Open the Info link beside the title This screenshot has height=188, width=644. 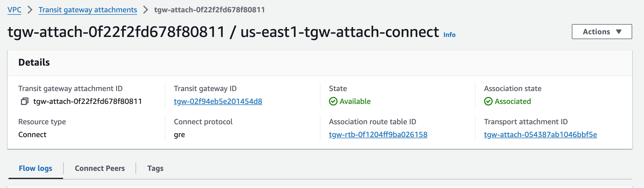449,35
